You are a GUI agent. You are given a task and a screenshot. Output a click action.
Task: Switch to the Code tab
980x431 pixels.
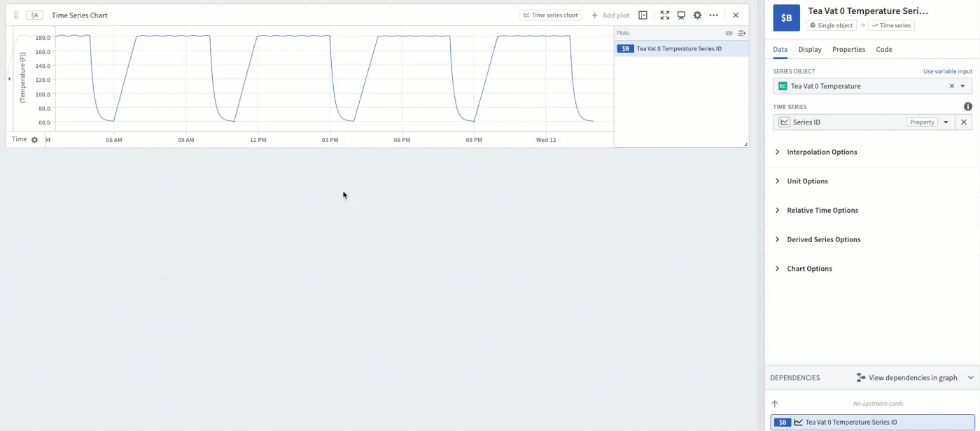tap(884, 49)
